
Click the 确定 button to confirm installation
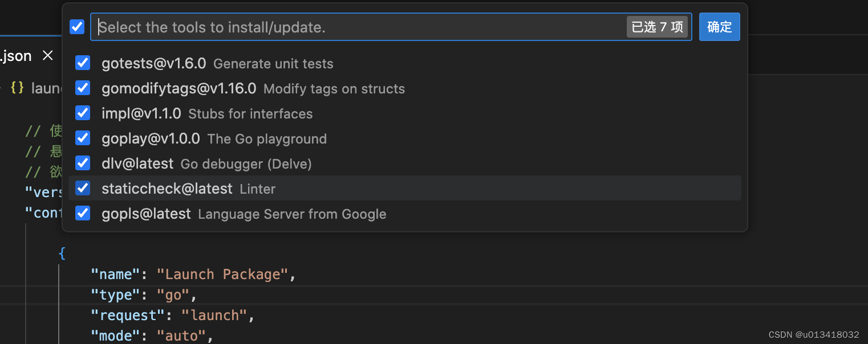(x=719, y=26)
